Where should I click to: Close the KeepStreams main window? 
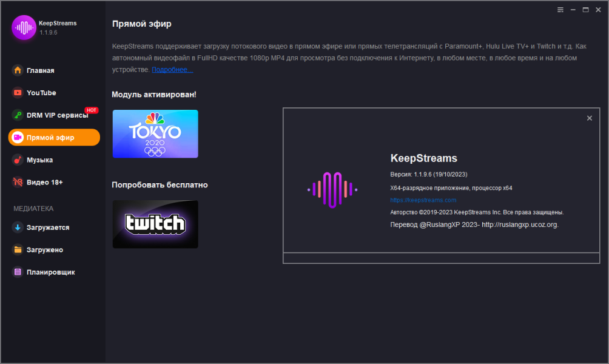coord(598,10)
